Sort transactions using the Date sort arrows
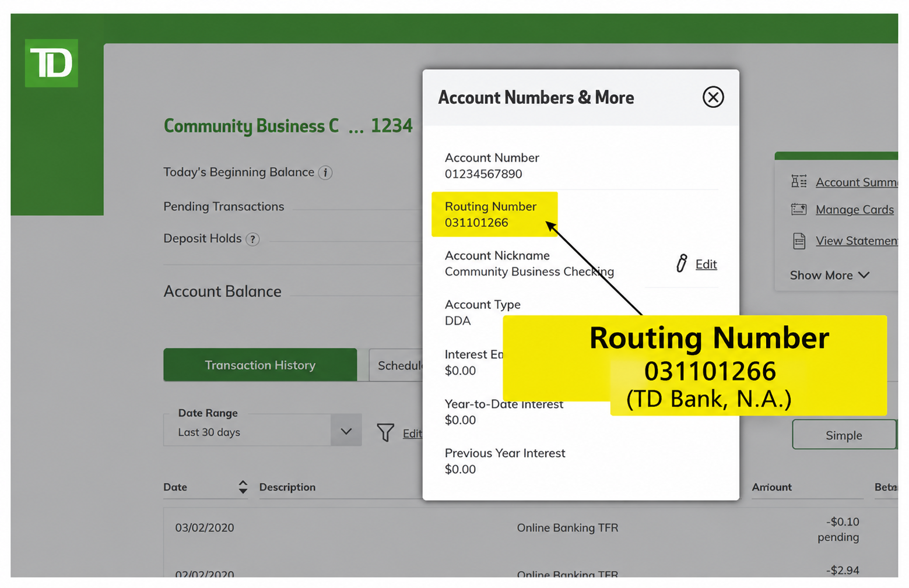This screenshot has height=588, width=909. 243,487
